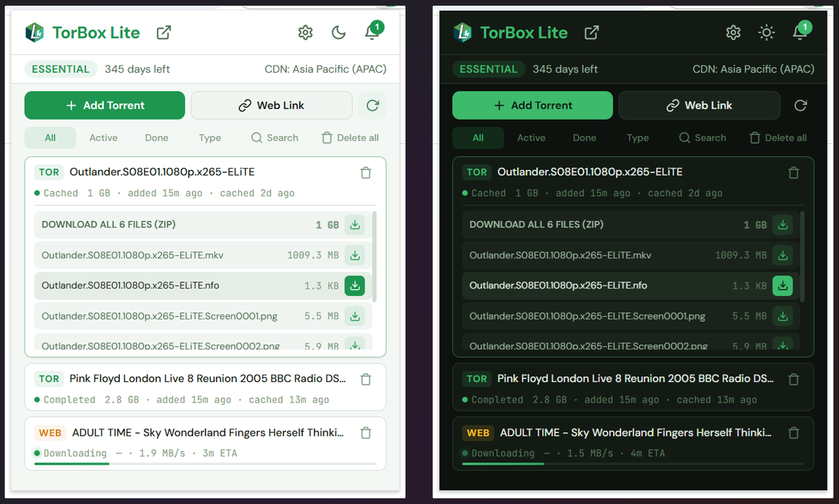
Task: Open notifications bell in light theme panel
Action: pyautogui.click(x=372, y=32)
